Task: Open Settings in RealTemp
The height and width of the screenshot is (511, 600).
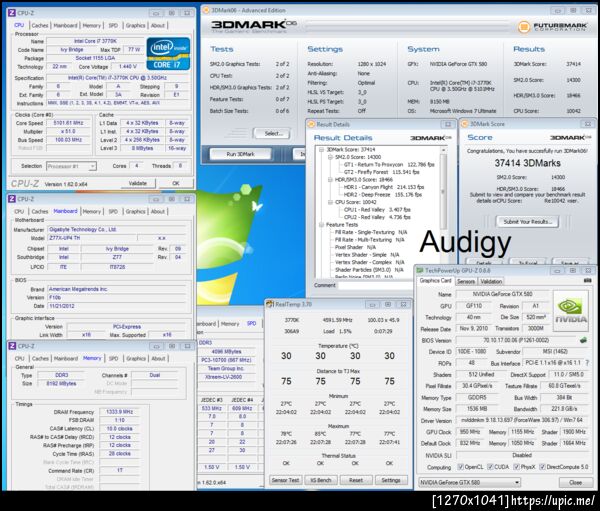Action: (391, 480)
